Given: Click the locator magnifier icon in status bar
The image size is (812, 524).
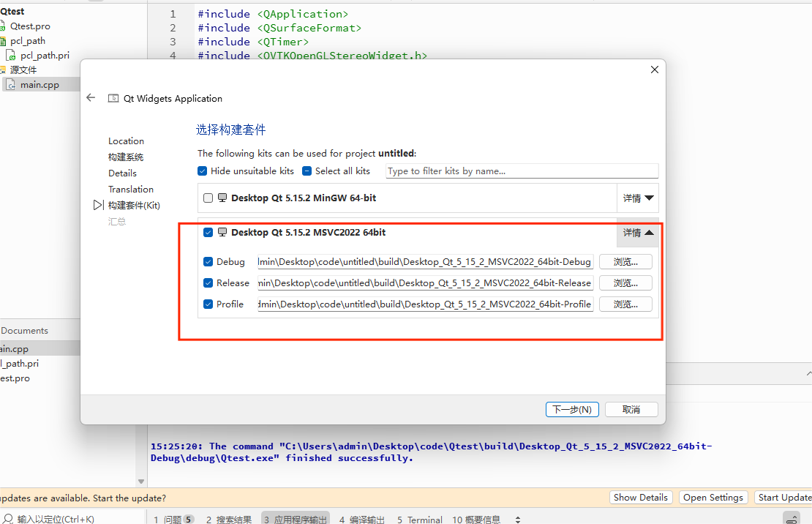Looking at the screenshot, I should coord(8,518).
